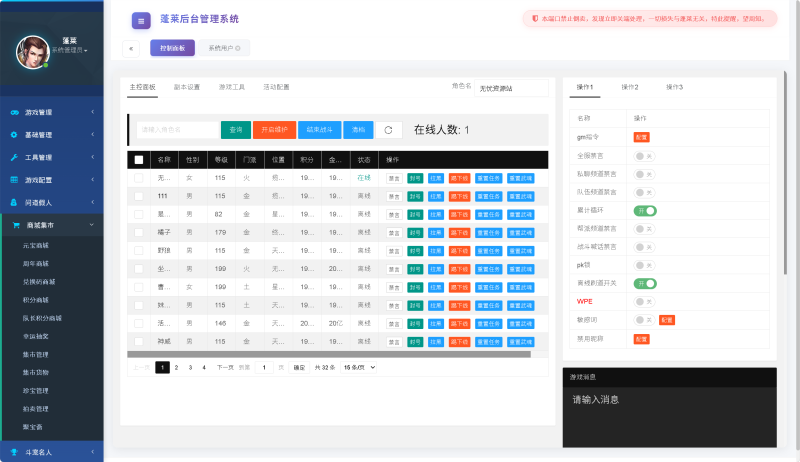Expand the 工具管理 menu chevron
This screenshot has height=462, width=800.
click(92, 157)
